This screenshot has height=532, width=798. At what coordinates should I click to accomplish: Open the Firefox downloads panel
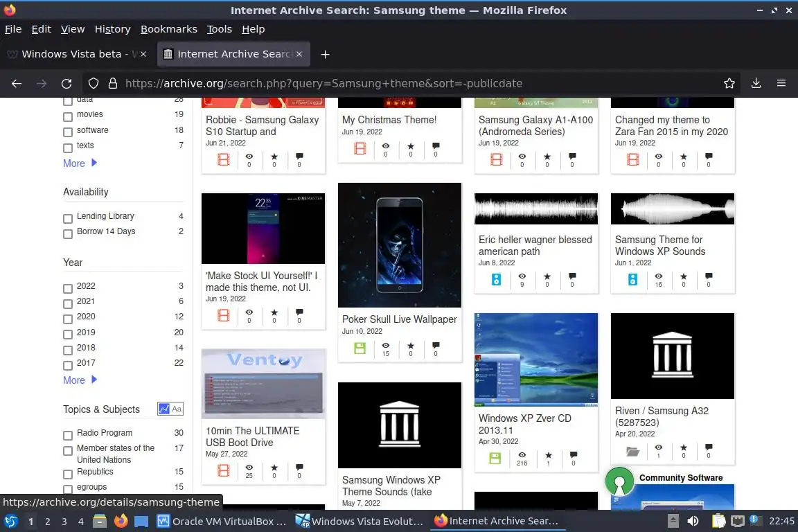tap(756, 83)
